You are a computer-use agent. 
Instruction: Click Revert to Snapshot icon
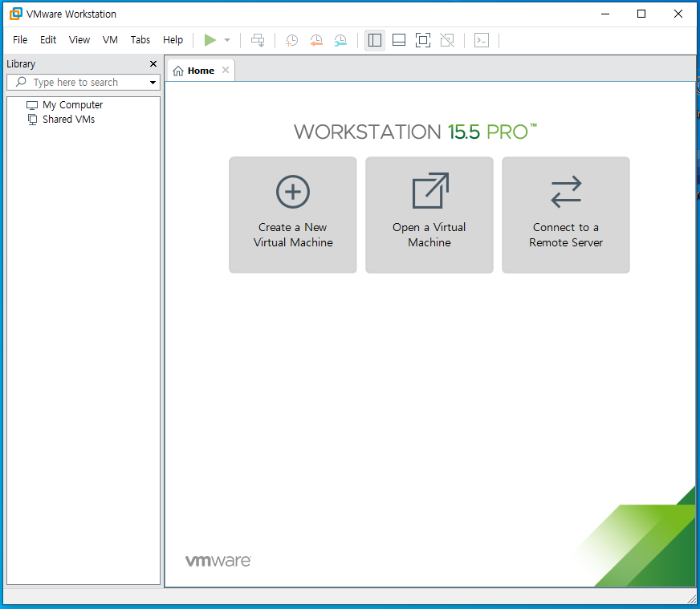coord(316,40)
